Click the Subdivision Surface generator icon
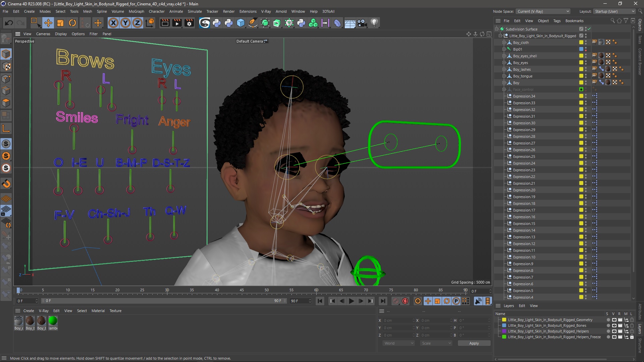Screen dimensions: 644x362 pos(265,23)
